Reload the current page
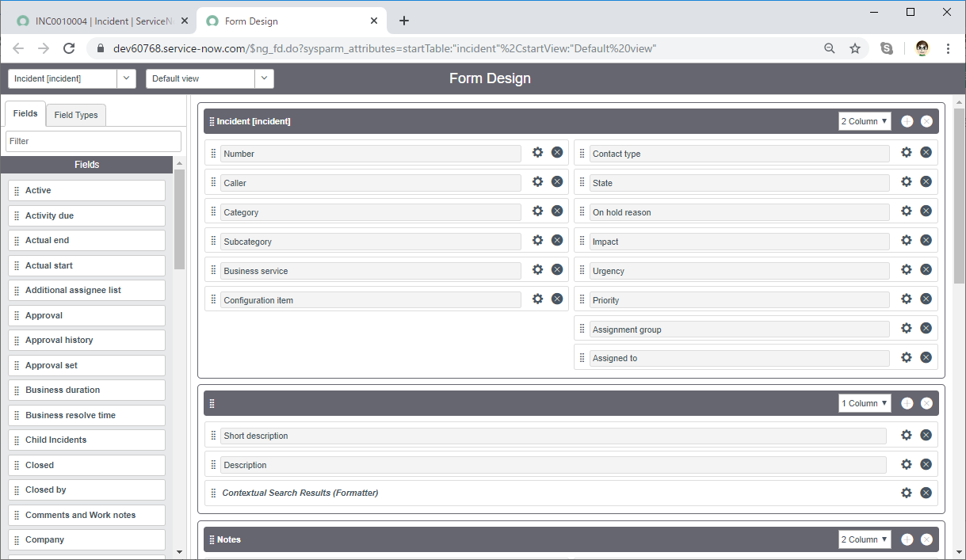Image resolution: width=966 pixels, height=560 pixels. (69, 48)
